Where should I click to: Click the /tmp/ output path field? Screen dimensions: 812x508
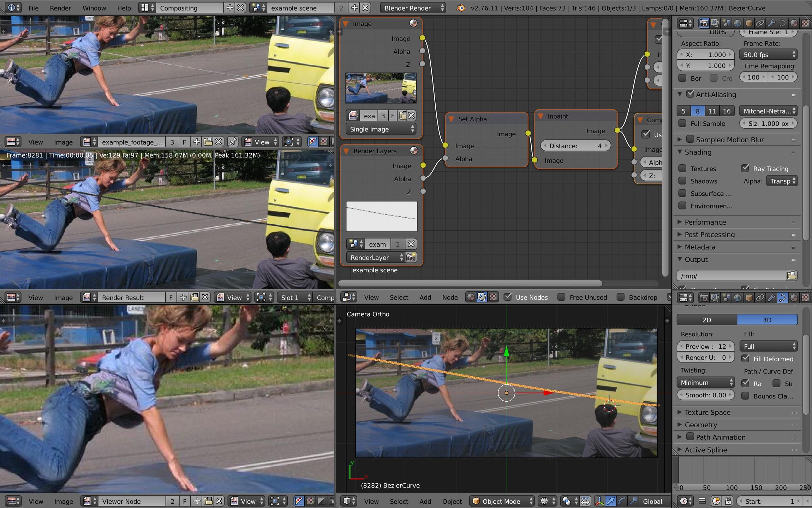coord(732,276)
